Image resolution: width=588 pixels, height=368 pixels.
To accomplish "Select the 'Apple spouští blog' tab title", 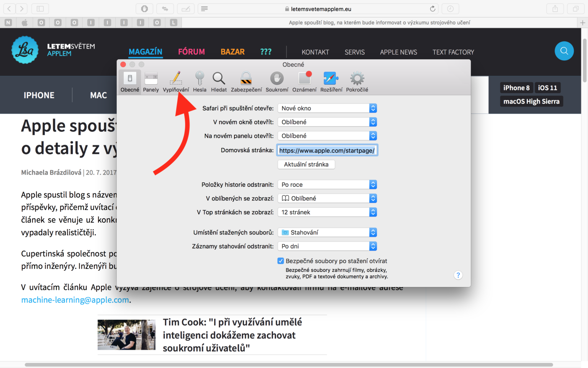I will (x=379, y=23).
